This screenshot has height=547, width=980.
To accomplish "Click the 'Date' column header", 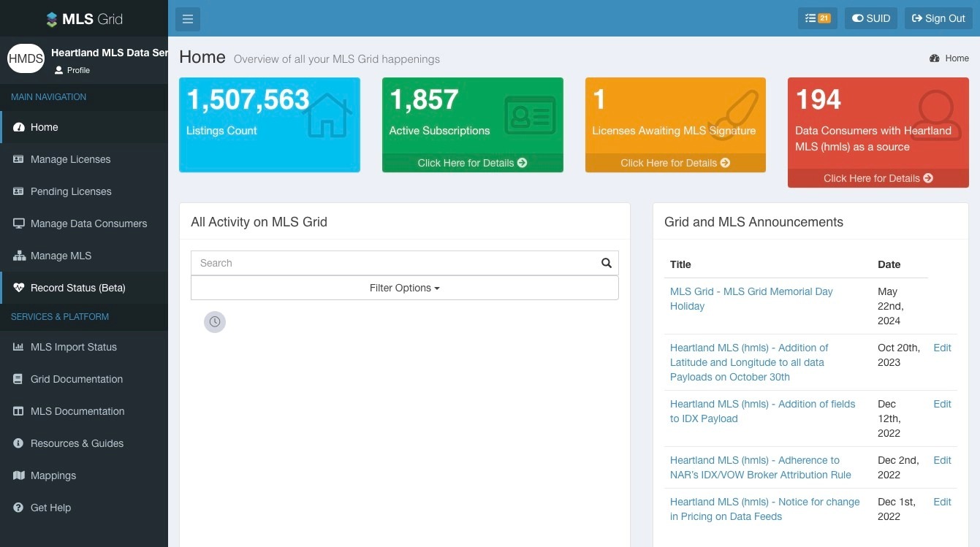I will pos(889,264).
